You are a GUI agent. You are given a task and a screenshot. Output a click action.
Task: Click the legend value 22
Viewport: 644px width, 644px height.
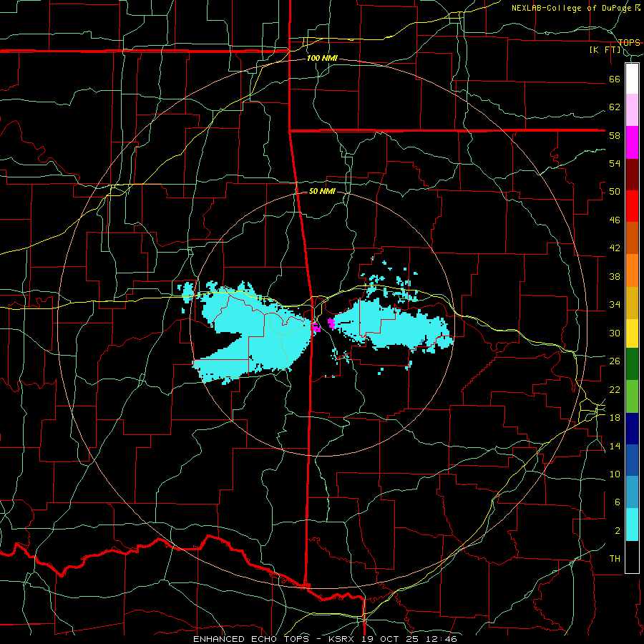[615, 389]
